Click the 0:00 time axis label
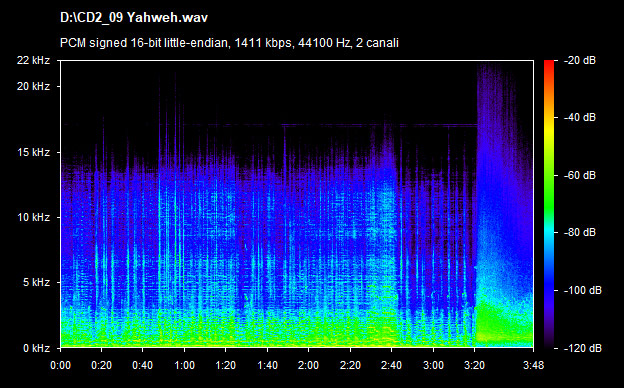The width and height of the screenshot is (624, 388). (60, 365)
